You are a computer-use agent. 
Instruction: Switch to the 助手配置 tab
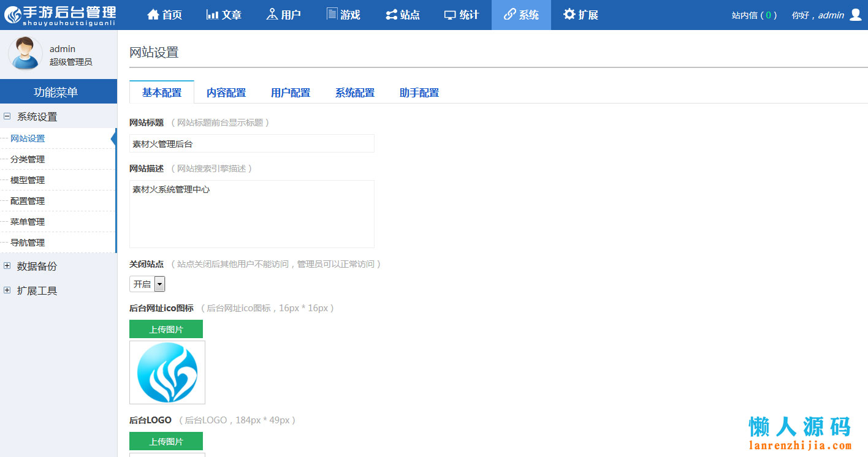[419, 93]
